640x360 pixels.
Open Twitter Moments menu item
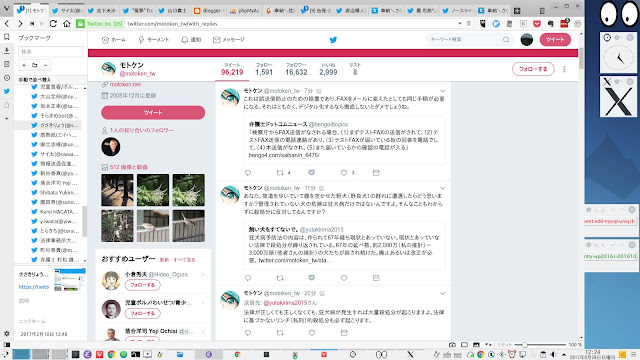tap(153, 40)
